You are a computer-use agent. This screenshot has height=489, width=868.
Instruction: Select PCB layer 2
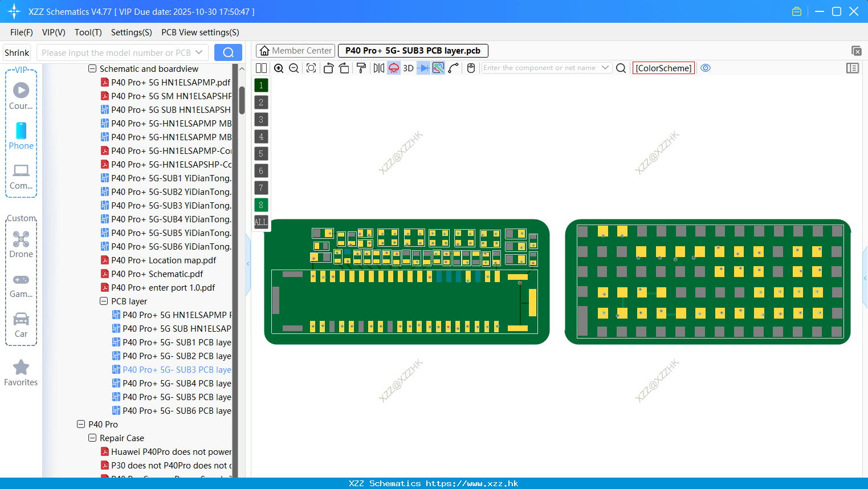[x=261, y=103]
